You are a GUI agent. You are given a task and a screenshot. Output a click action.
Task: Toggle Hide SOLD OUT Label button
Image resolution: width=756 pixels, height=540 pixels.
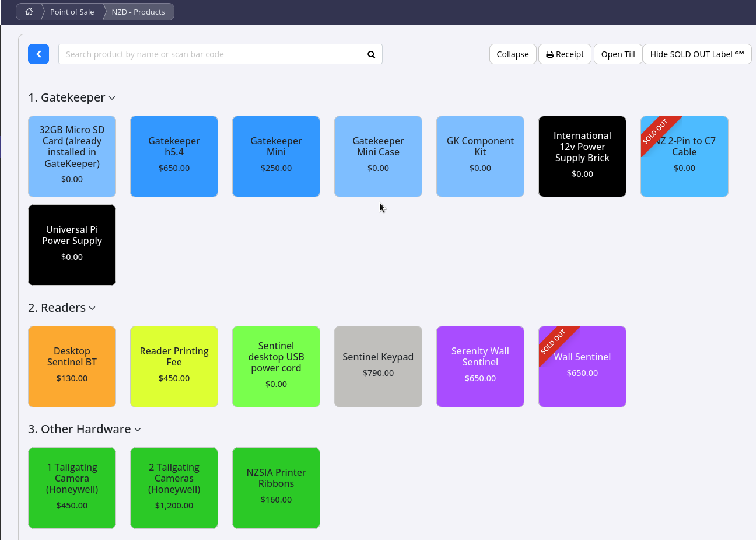click(x=696, y=54)
